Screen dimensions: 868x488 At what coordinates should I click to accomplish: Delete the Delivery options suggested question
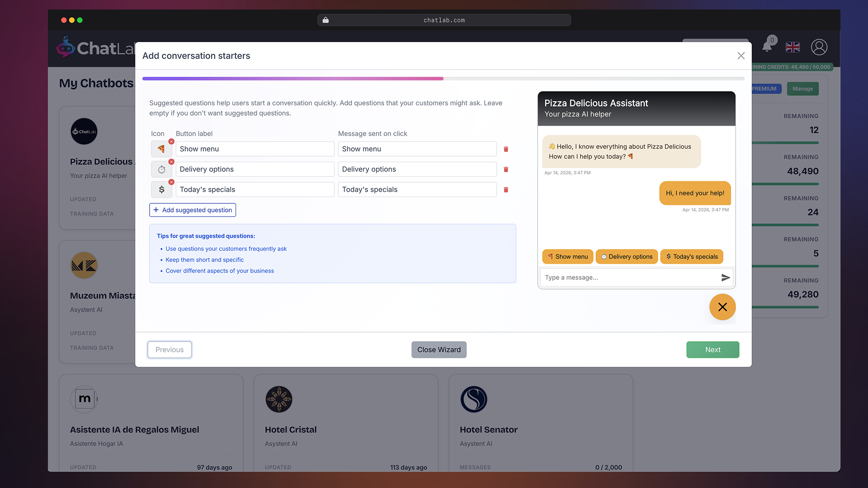pyautogui.click(x=506, y=169)
